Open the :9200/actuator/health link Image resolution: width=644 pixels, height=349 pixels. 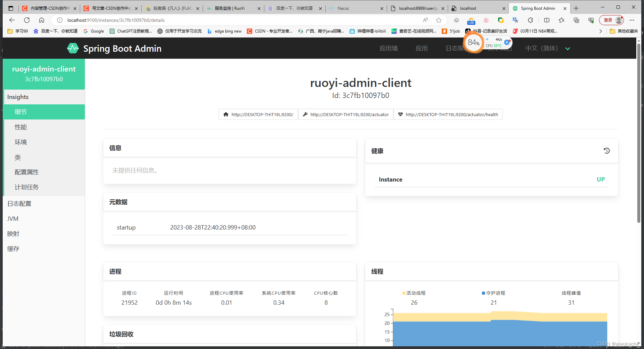(448, 114)
